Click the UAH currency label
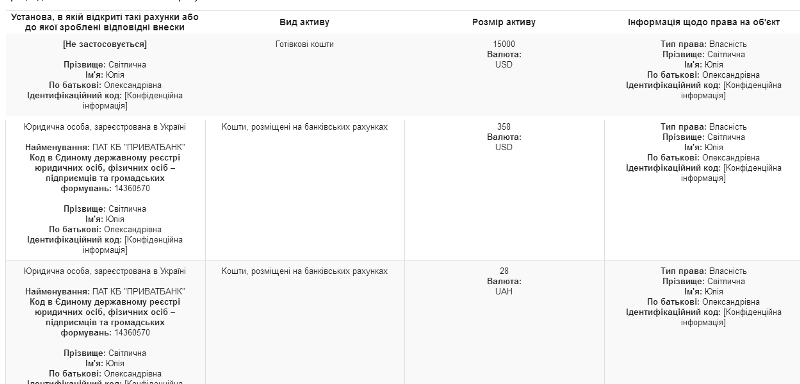 [x=504, y=292]
